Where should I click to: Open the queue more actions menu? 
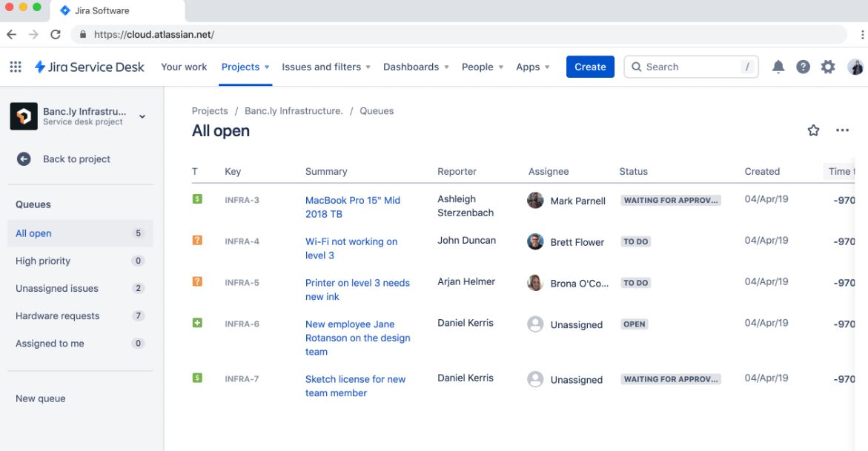click(x=843, y=130)
